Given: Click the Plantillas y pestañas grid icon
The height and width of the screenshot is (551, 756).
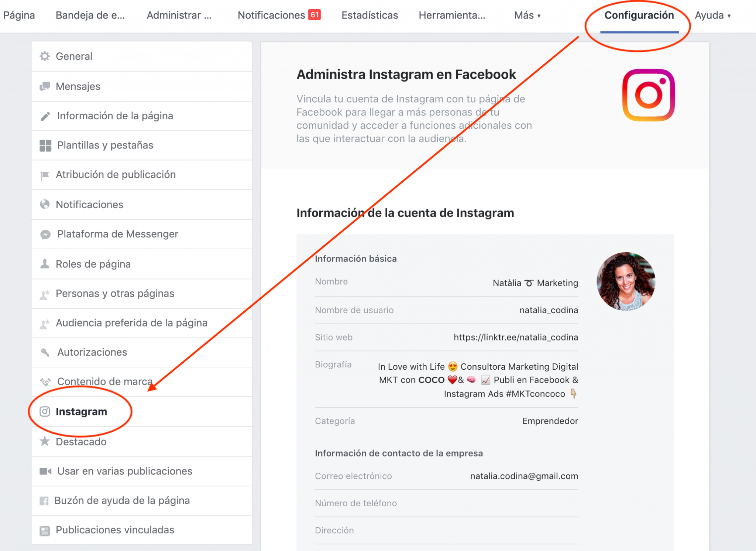Looking at the screenshot, I should [45, 146].
